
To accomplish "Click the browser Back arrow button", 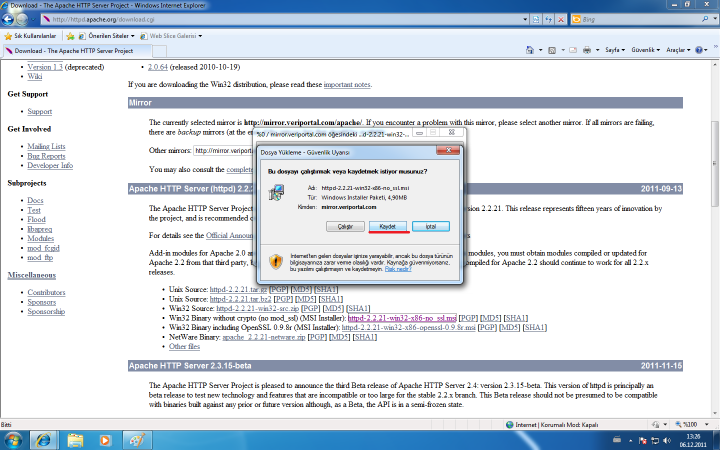I will [x=8, y=19].
